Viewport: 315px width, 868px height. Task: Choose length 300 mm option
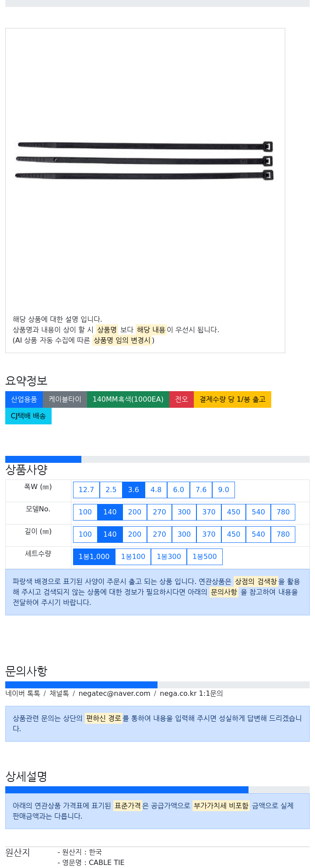[x=184, y=535]
